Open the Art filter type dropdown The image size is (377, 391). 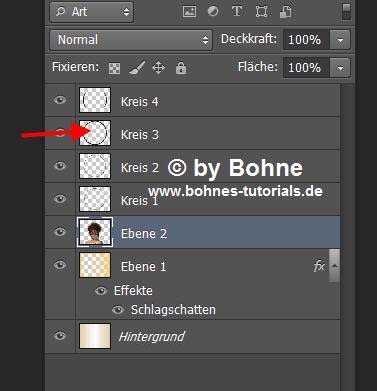(92, 12)
